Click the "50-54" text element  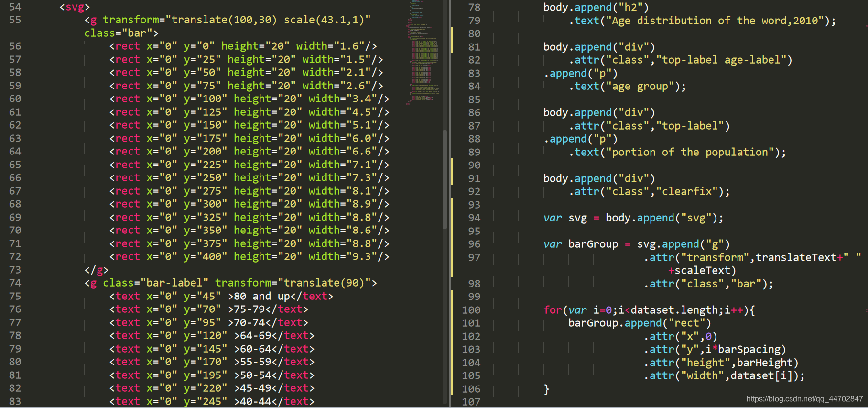pos(212,375)
